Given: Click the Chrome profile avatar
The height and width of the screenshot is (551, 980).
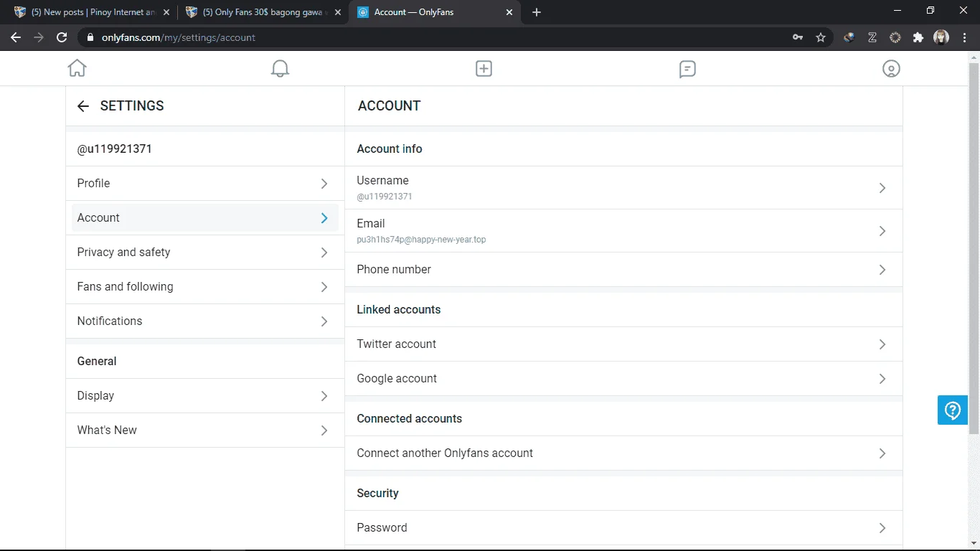Looking at the screenshot, I should 941,37.
